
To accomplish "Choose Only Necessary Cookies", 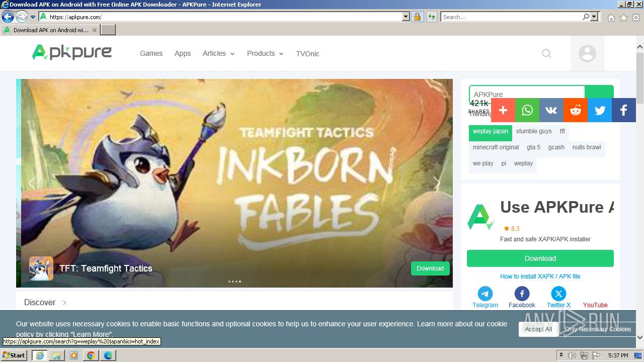I will coord(598,329).
